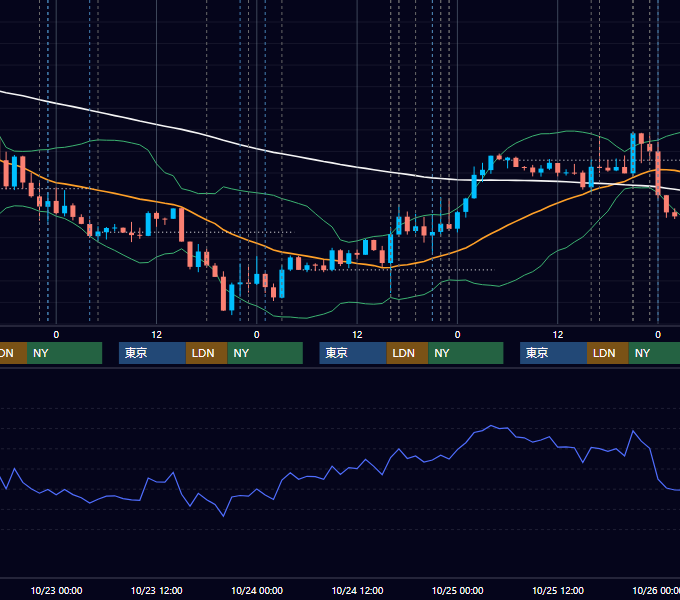The height and width of the screenshot is (600, 680).
Task: Click the 10/25 12:00 date label
Action: point(558,590)
